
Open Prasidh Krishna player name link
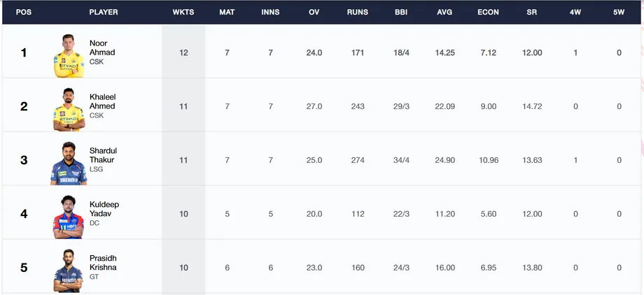point(103,263)
